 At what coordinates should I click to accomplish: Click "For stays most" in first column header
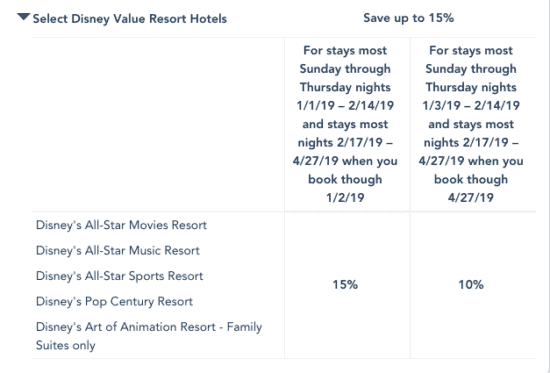tap(345, 51)
